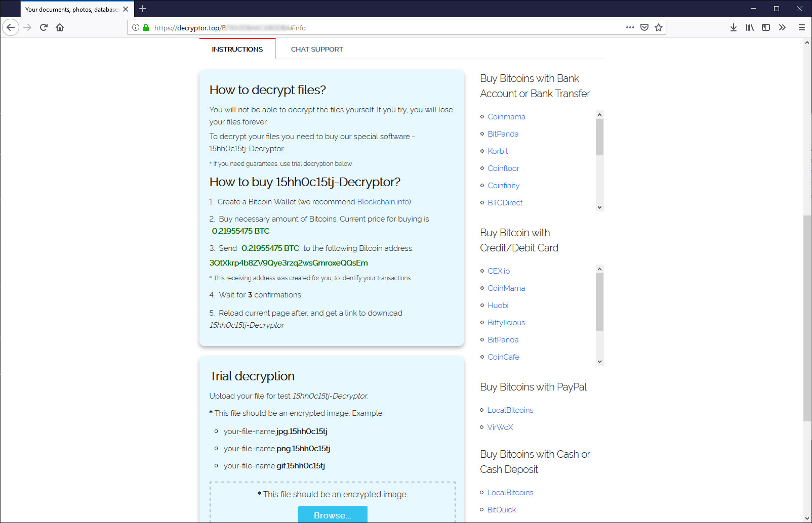This screenshot has height=523, width=812.
Task: Open the BTCDirect link
Action: click(505, 202)
